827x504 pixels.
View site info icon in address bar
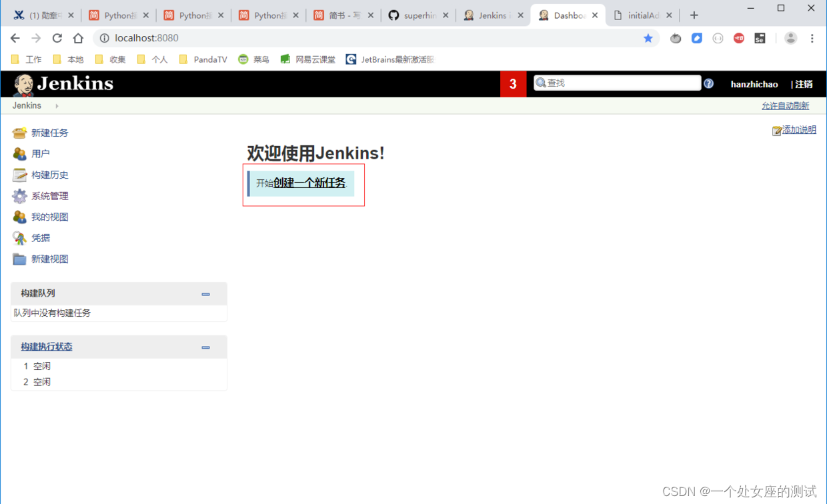point(105,38)
